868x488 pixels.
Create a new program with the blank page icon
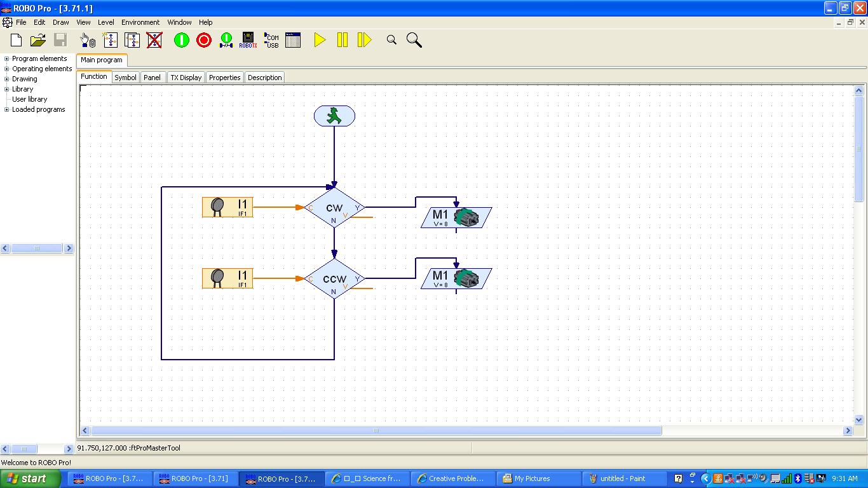point(15,39)
